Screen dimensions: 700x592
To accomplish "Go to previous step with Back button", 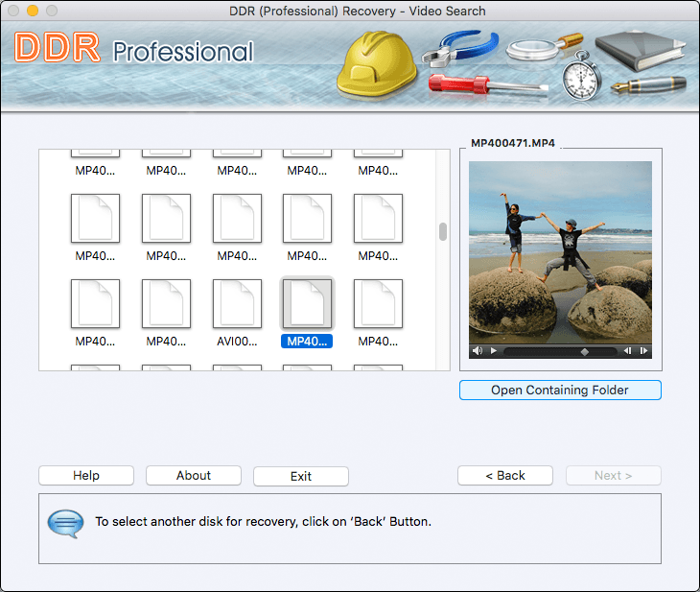I will point(505,475).
